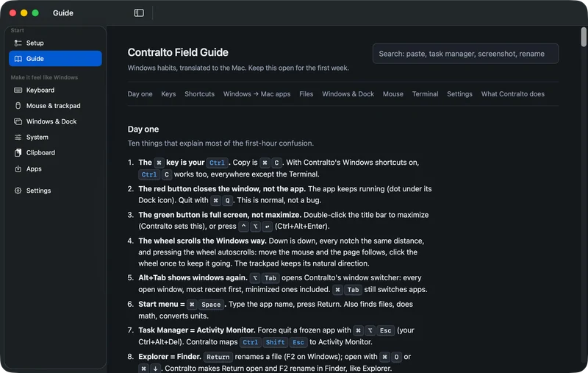Open Windows & Dock sidebar item
The height and width of the screenshot is (373, 588).
(x=55, y=121)
